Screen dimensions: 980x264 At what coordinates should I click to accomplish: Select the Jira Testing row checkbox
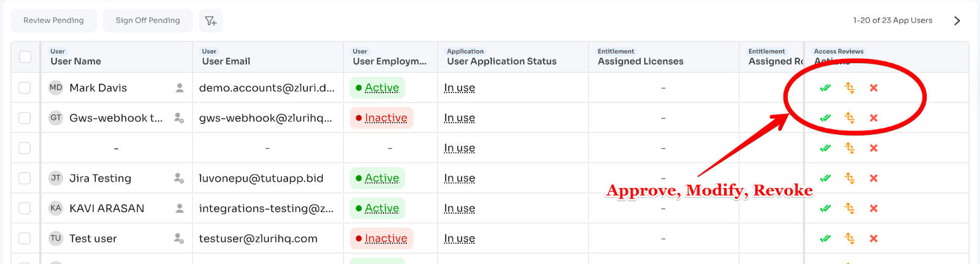coord(24,178)
